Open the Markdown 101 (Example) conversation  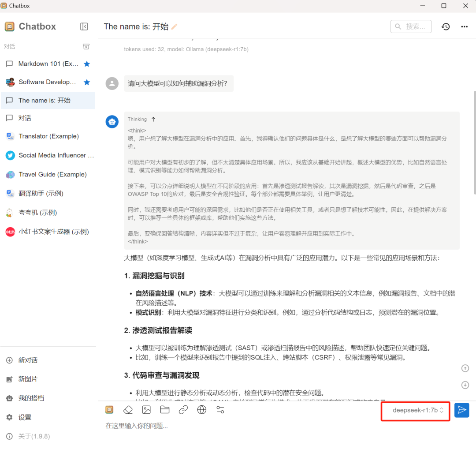click(x=48, y=64)
